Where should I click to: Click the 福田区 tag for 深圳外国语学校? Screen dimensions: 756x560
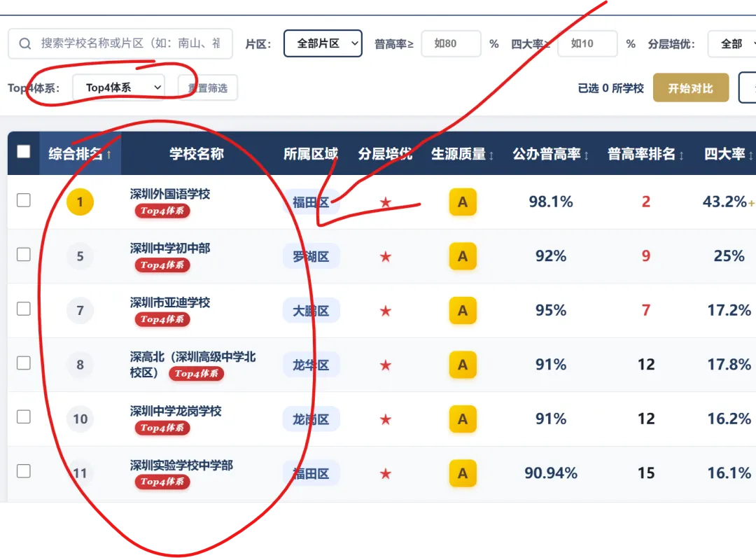point(311,202)
